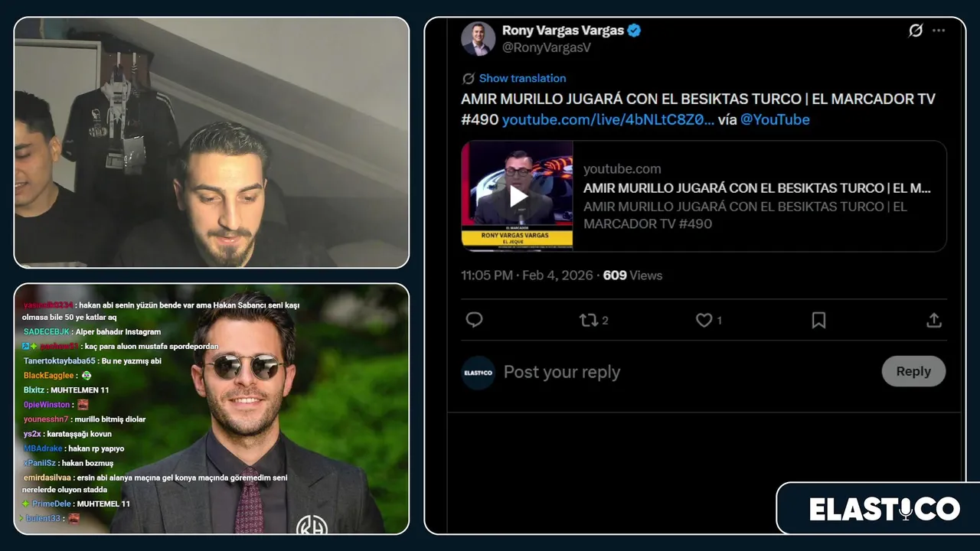The height and width of the screenshot is (551, 980).
Task: Click the Rony Vargas Vargas display name
Action: coord(563,31)
